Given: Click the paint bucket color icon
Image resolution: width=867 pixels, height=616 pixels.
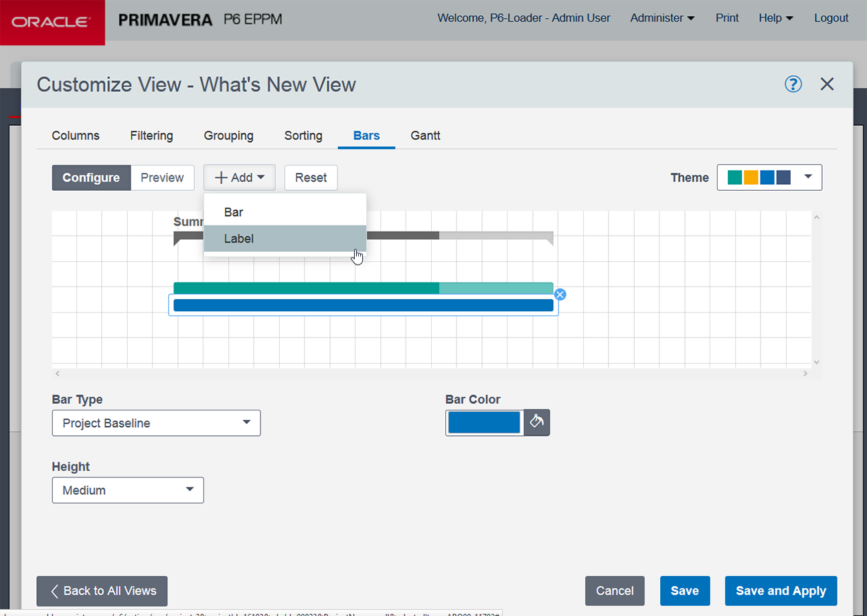Looking at the screenshot, I should [x=536, y=422].
